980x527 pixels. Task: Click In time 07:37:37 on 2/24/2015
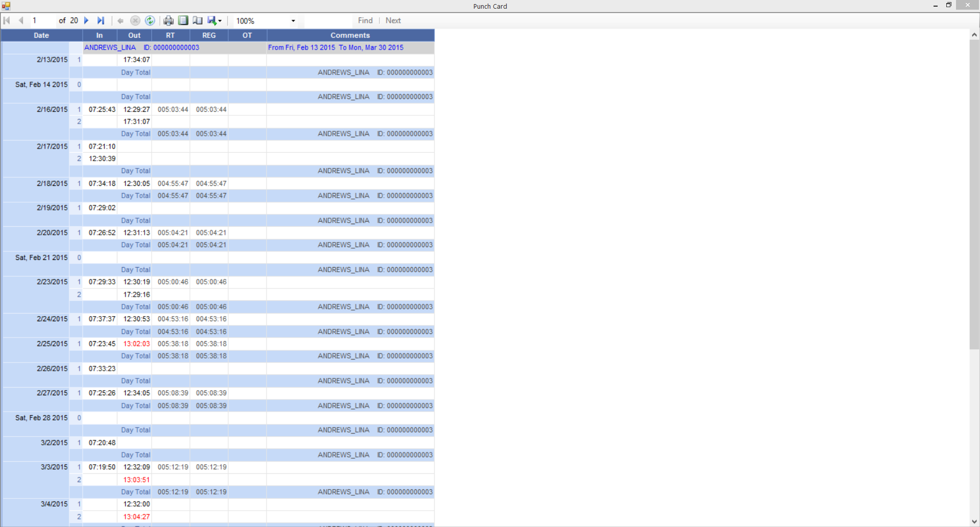click(x=102, y=319)
